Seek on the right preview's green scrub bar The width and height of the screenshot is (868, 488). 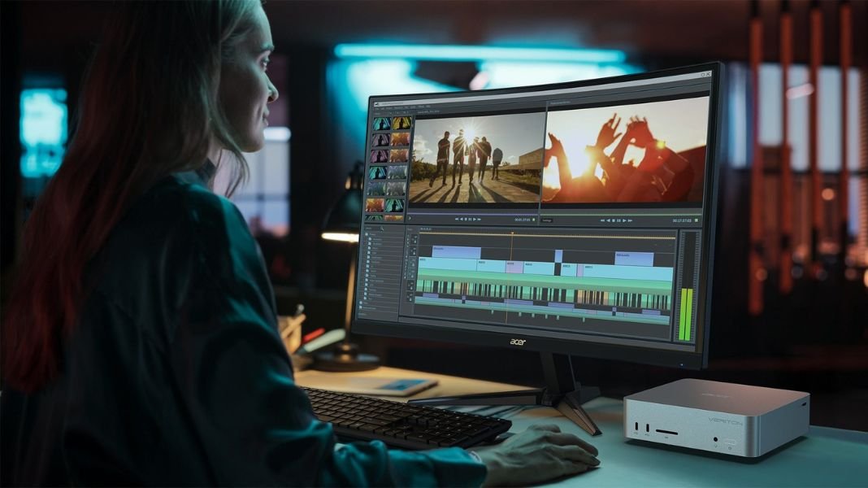pos(621,213)
